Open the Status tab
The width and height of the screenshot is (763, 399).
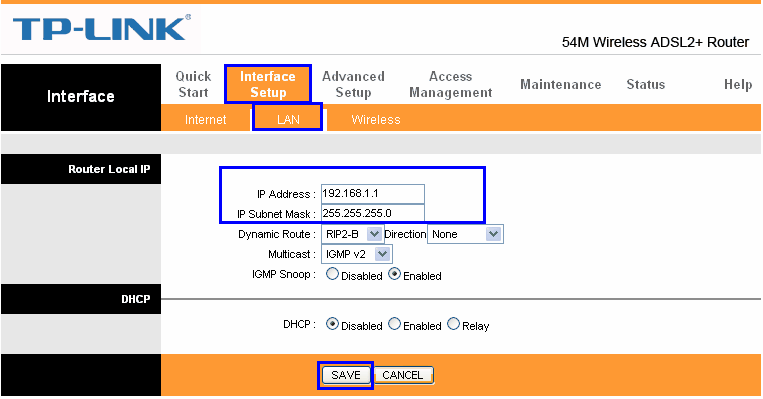coord(646,85)
